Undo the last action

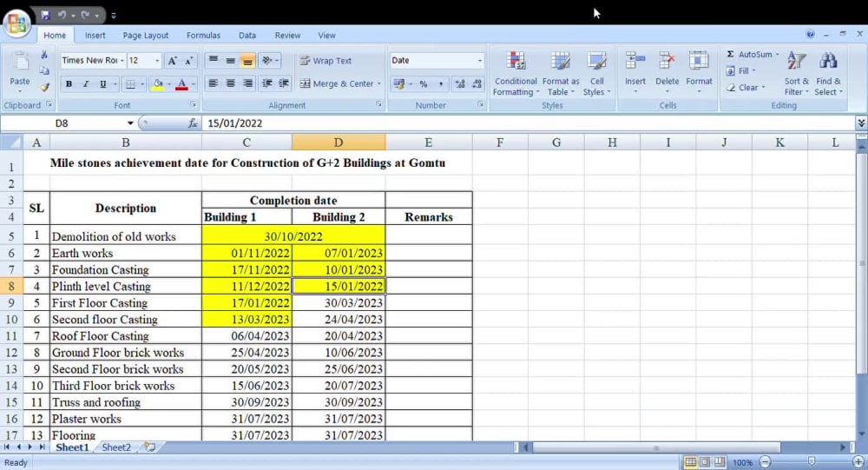coord(62,15)
